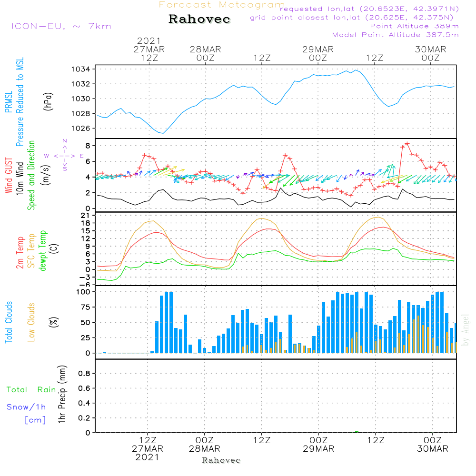Click the 'Point Altitude 389m' line

click(415, 26)
